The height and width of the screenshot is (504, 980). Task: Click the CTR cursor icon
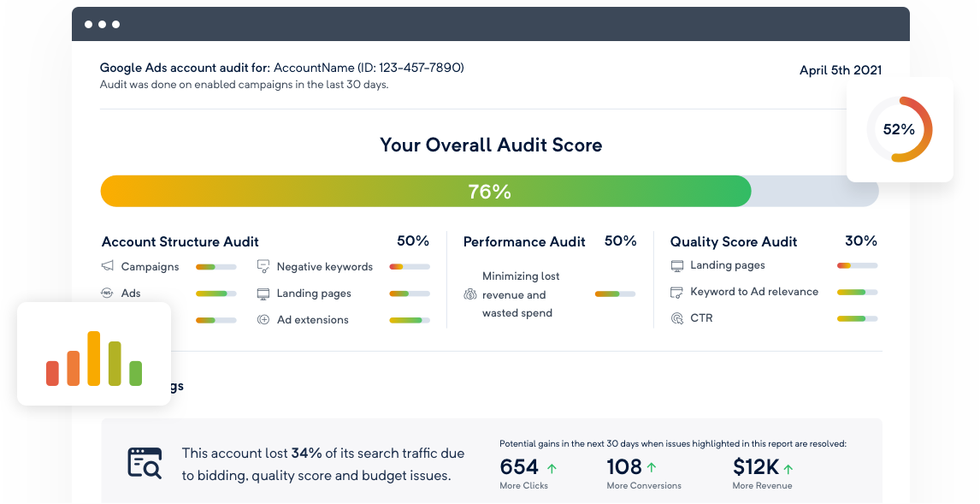tap(676, 318)
